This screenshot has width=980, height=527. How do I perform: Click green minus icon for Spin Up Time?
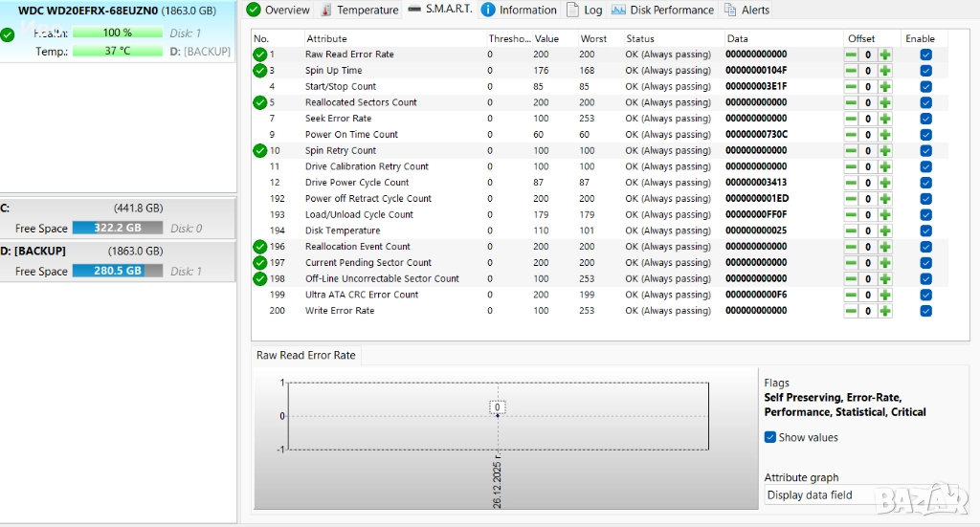pyautogui.click(x=851, y=71)
